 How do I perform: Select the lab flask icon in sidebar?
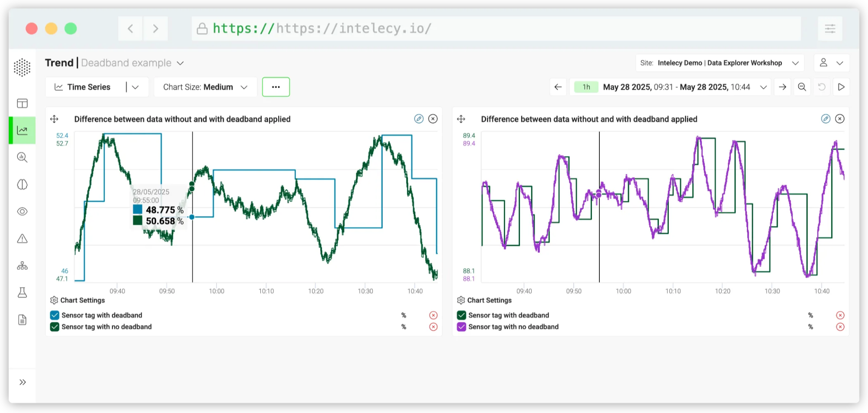pos(22,293)
